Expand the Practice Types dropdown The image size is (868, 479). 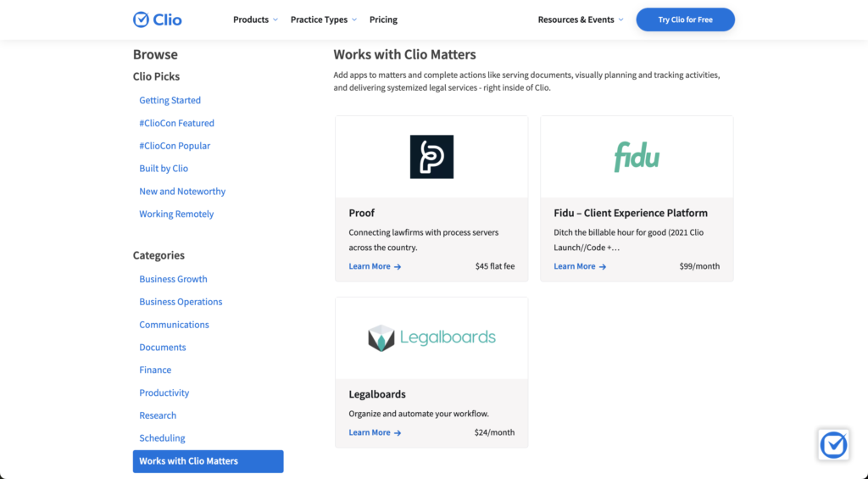[323, 19]
